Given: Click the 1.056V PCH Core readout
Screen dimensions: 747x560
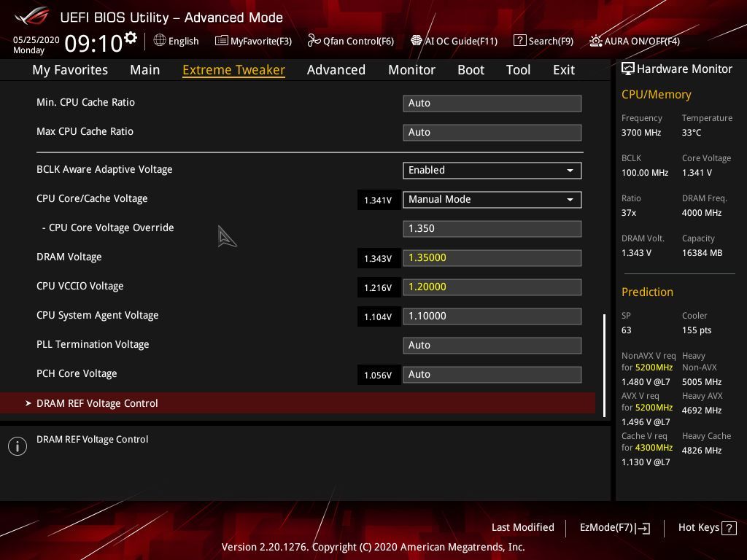Looking at the screenshot, I should tap(379, 375).
